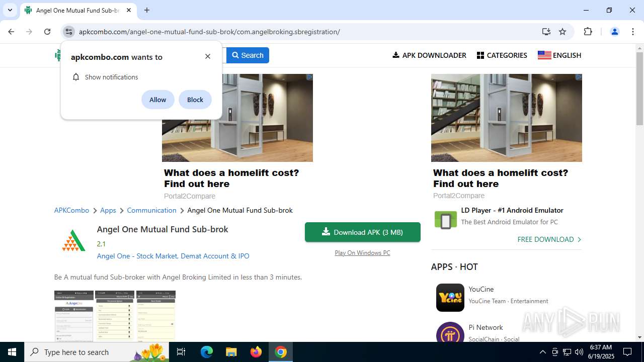
Task: Open right ad's AdChoices icon
Action: [579, 77]
